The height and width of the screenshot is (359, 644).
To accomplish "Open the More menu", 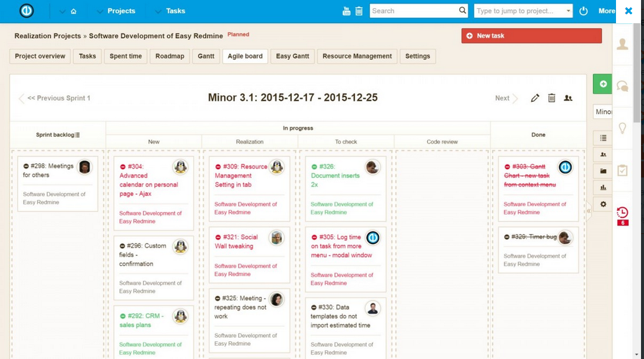I will point(606,11).
